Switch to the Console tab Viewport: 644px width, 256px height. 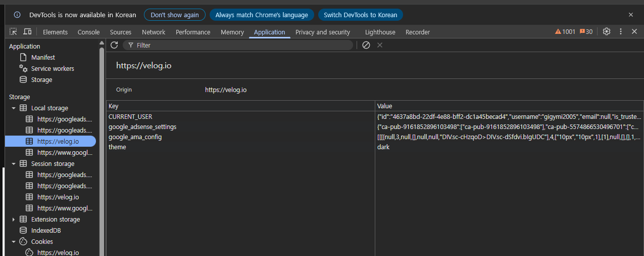88,32
